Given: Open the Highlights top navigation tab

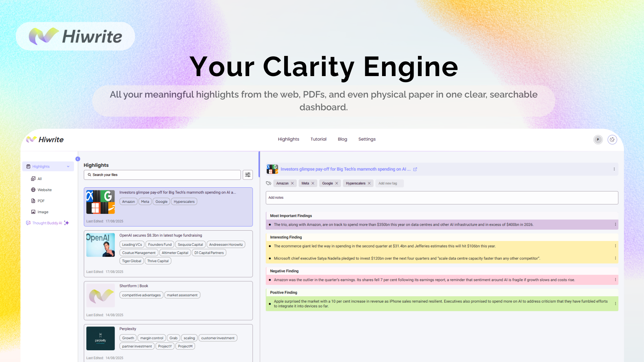Looking at the screenshot, I should (x=288, y=139).
